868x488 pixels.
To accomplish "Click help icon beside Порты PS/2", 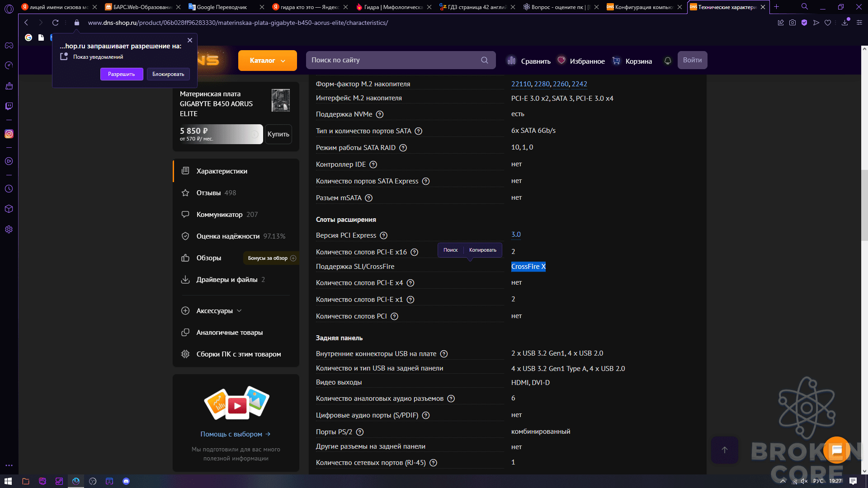I will [360, 432].
